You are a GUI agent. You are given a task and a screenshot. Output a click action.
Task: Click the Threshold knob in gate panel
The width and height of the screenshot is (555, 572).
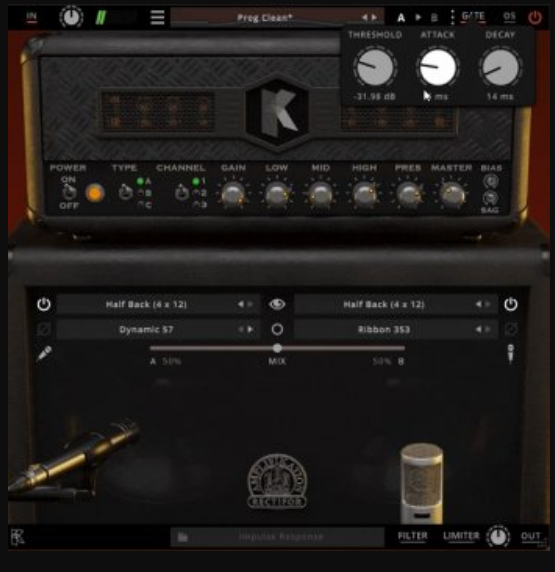click(375, 67)
